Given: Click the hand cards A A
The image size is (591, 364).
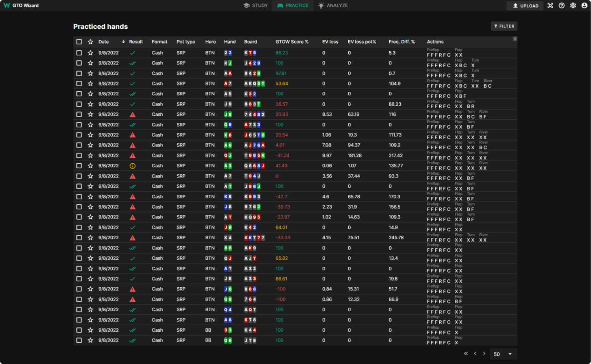Looking at the screenshot, I should coord(228,73).
